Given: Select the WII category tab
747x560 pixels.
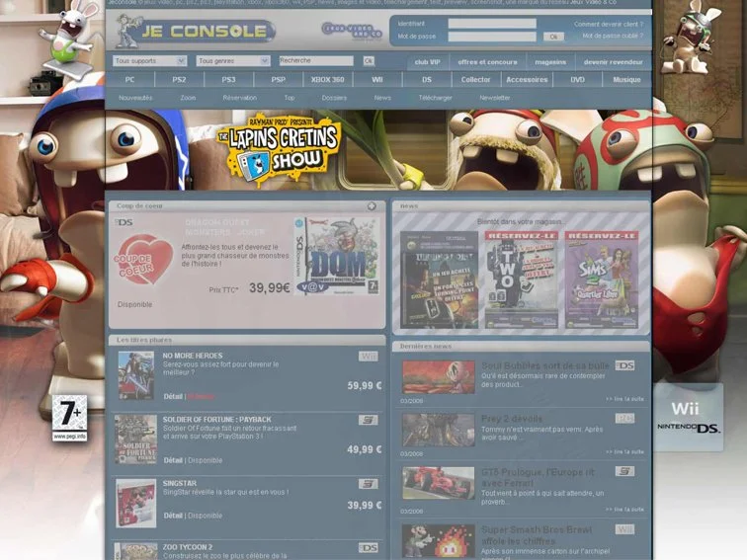Looking at the screenshot, I should click(377, 80).
